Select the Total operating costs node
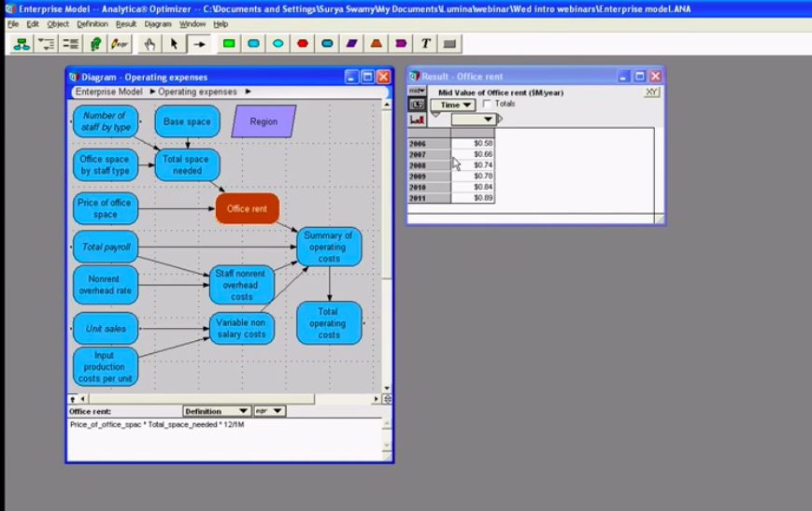The image size is (812, 511). tap(329, 323)
